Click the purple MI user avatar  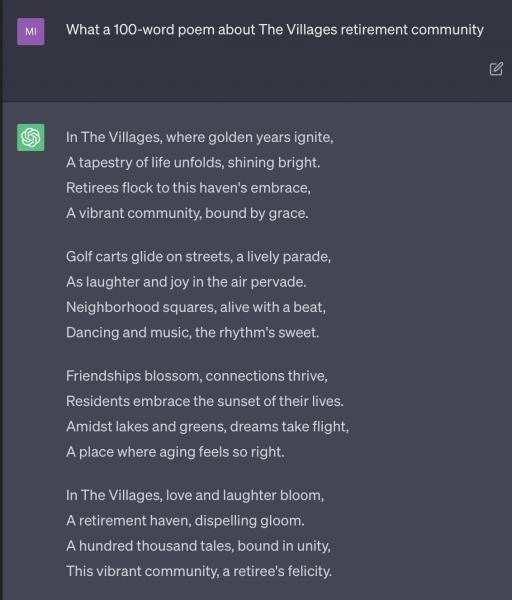click(31, 31)
